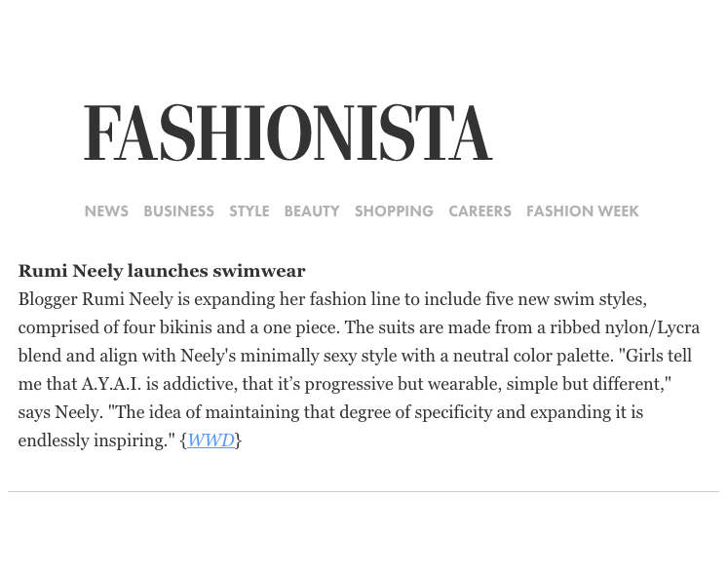728x573 pixels.
Task: Click the headline Rumi Neely launches swimwear
Action: pos(162,271)
